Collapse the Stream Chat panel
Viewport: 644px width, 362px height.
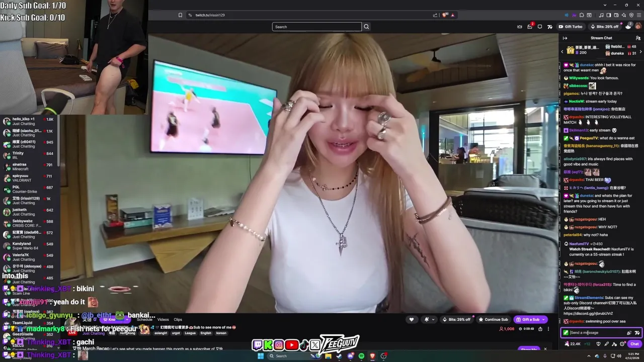[x=565, y=38]
